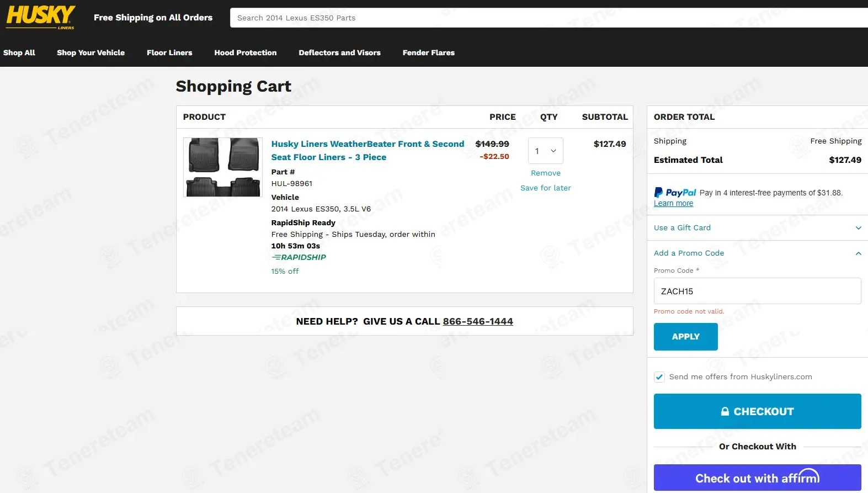868x493 pixels.
Task: Check out with Affirm button
Action: (758, 478)
